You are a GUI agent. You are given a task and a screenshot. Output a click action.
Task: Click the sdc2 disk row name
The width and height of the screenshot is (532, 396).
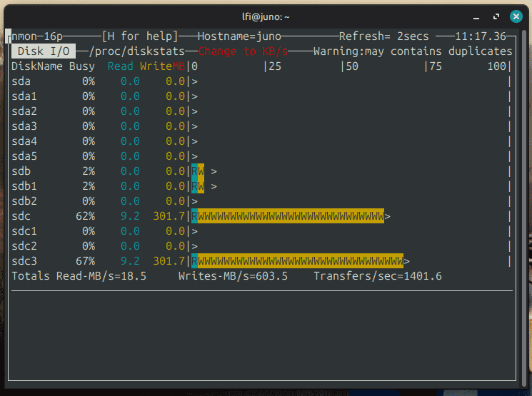(x=24, y=245)
